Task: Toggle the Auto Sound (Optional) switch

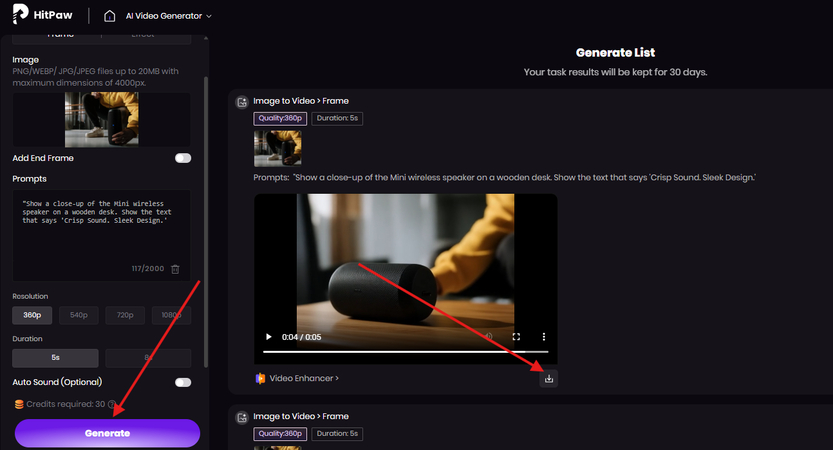Action: (183, 383)
